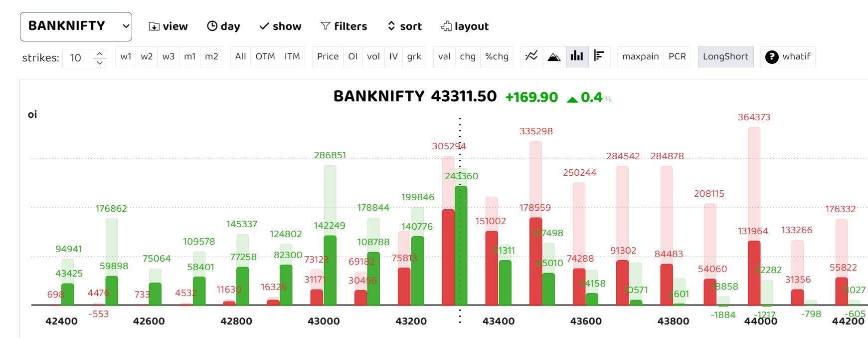Image resolution: width=868 pixels, height=338 pixels.
Task: Click the 43600 strike label
Action: click(586, 321)
